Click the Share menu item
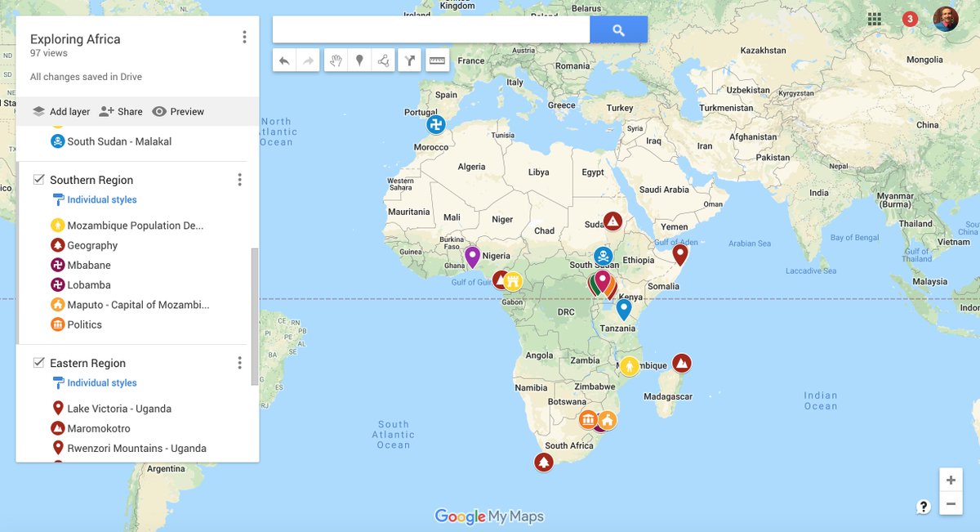980x532 pixels. coord(120,111)
